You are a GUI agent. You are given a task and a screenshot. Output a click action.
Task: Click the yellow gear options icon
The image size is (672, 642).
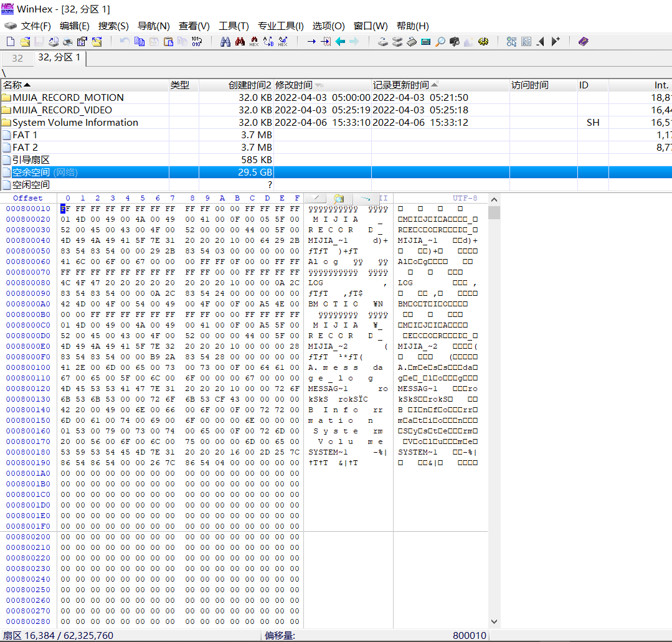pos(483,42)
